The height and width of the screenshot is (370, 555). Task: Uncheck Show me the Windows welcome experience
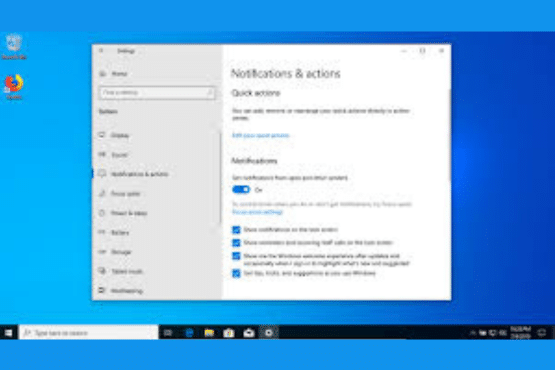coord(236,256)
